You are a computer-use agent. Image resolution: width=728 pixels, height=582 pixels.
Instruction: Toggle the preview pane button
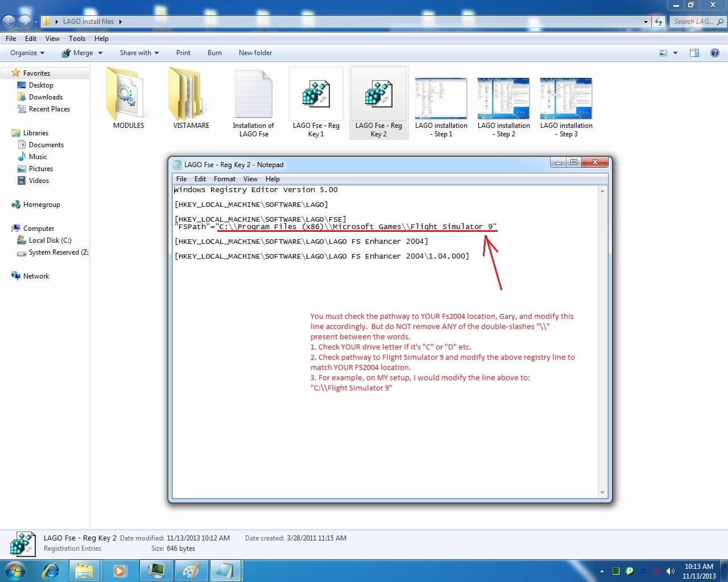[x=694, y=53]
